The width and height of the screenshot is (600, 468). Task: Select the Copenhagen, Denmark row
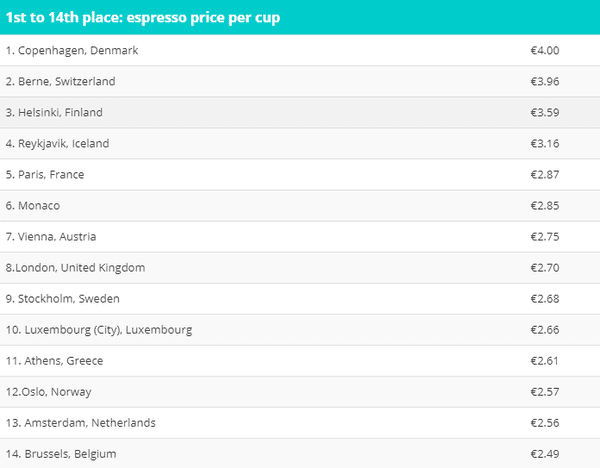tap(300, 50)
